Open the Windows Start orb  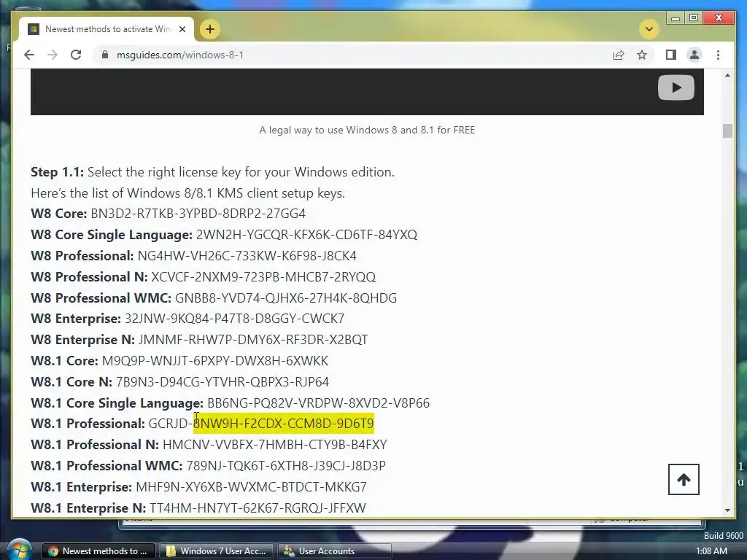click(x=19, y=550)
